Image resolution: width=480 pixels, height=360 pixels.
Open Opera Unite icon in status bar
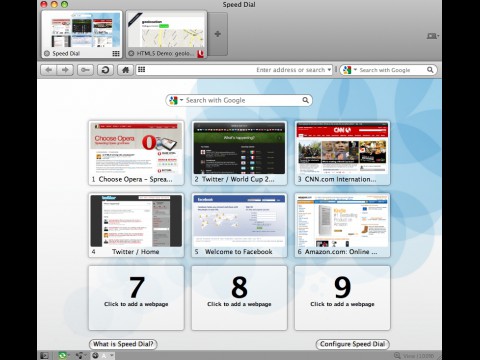pos(79,356)
